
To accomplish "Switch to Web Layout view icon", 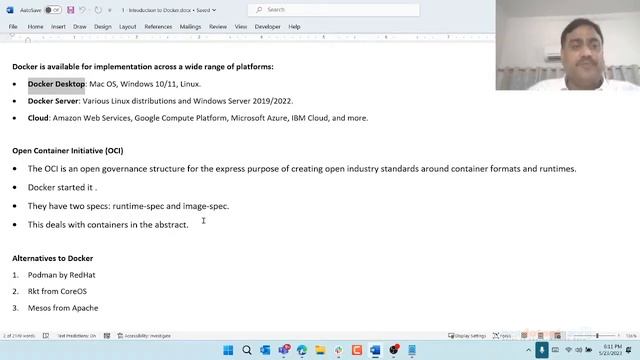I will 557,336.
